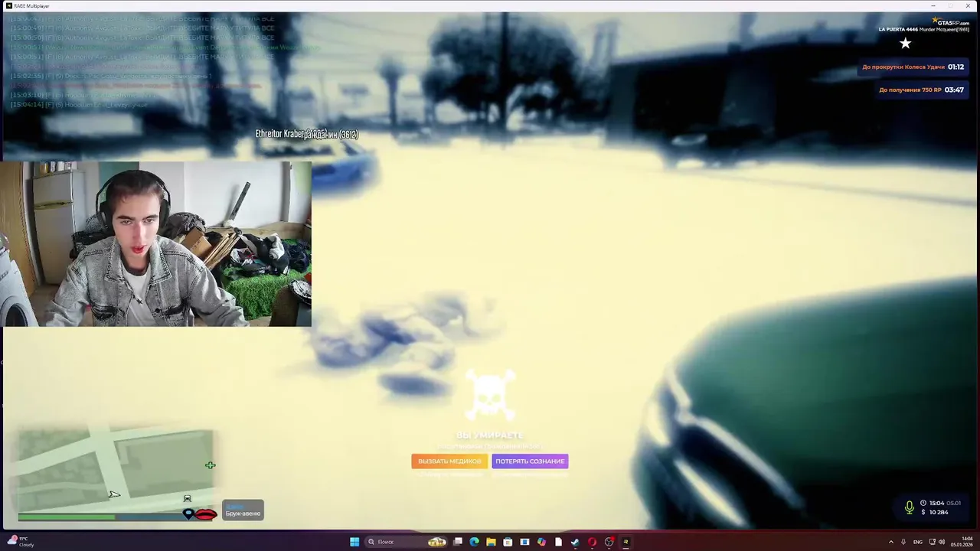Click the dollar balance 10 284
The width and height of the screenshot is (980, 551).
935,512
